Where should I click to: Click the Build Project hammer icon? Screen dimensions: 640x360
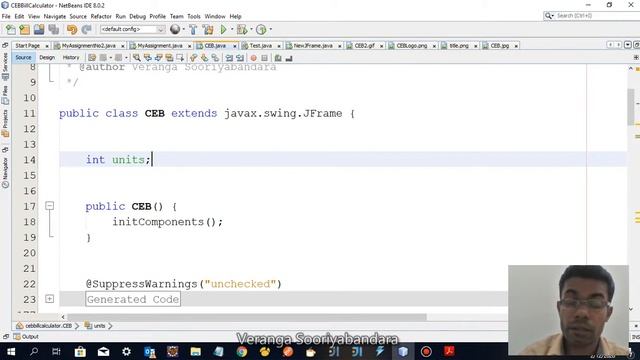coord(193,29)
